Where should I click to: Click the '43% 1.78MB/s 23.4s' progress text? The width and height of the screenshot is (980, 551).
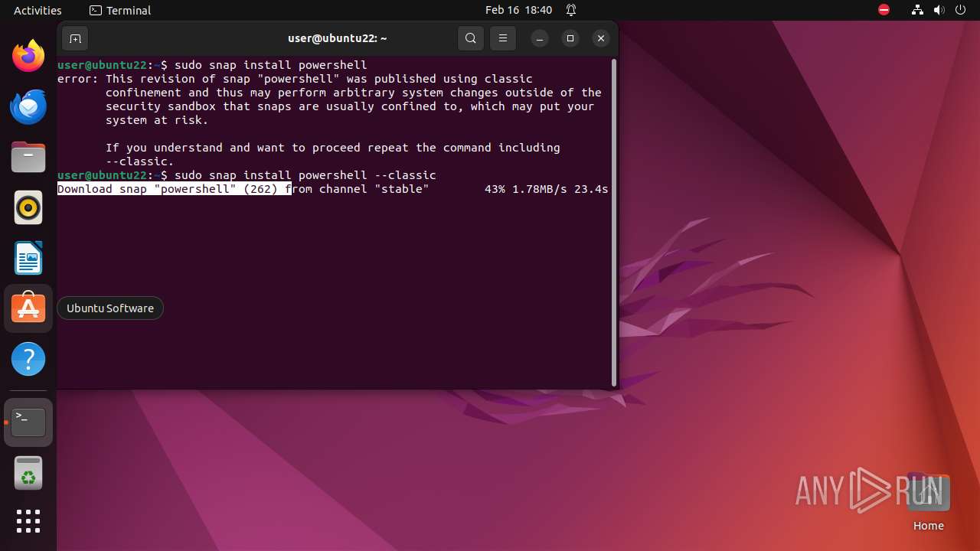coord(546,189)
